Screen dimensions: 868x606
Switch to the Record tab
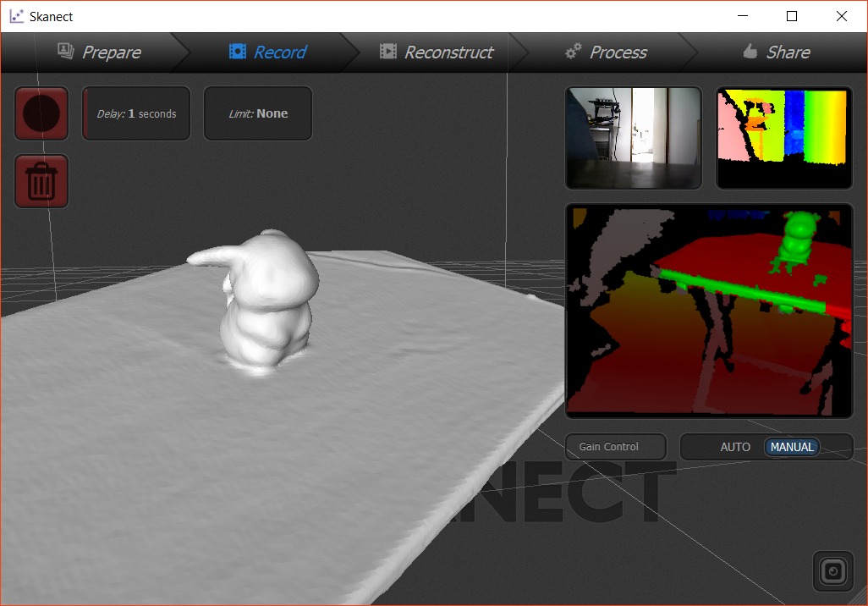click(x=268, y=52)
